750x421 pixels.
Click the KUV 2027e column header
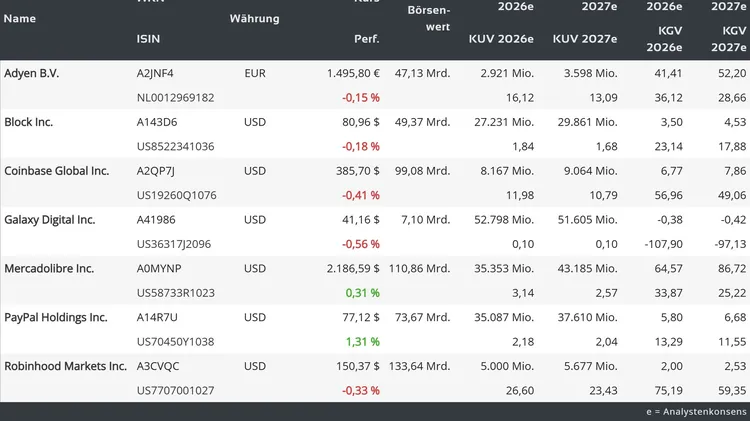coord(585,39)
